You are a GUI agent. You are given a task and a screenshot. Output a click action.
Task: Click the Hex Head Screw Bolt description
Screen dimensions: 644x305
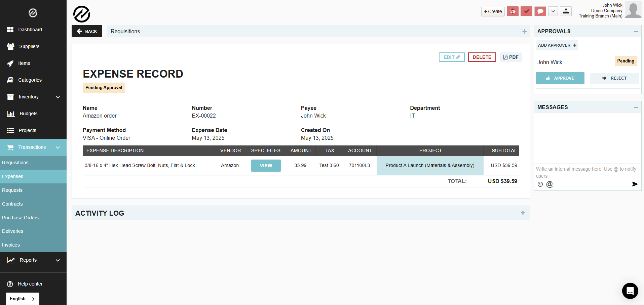(140, 165)
